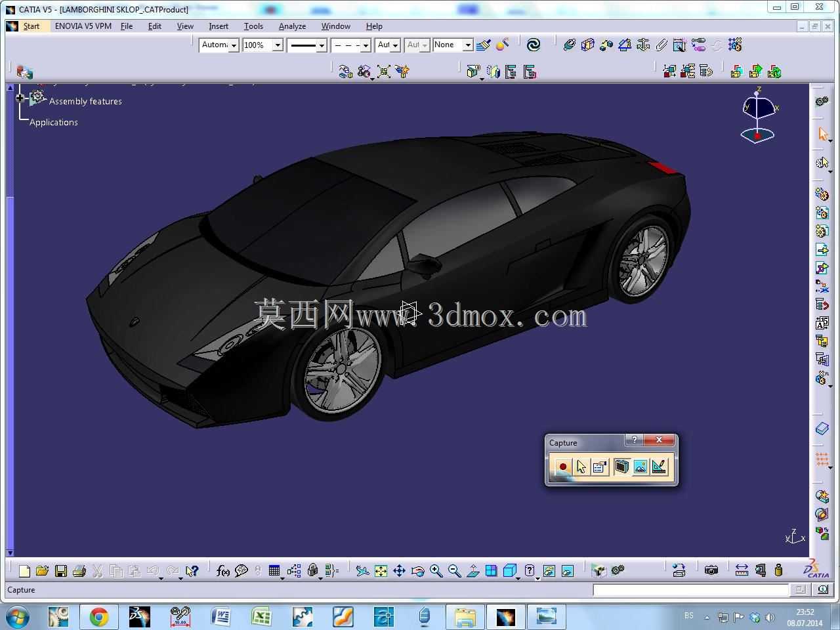Open the Window menu
Screen dimensions: 840x630
click(335, 26)
